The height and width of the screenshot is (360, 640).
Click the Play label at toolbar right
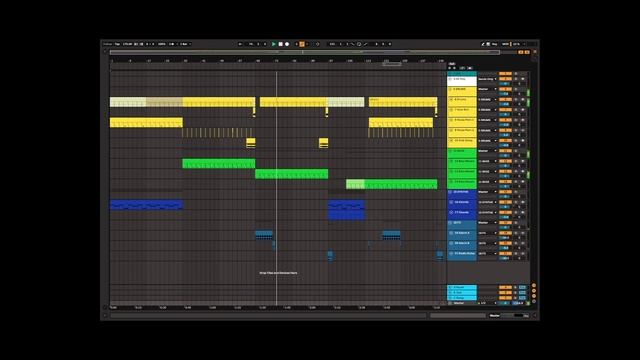494,44
